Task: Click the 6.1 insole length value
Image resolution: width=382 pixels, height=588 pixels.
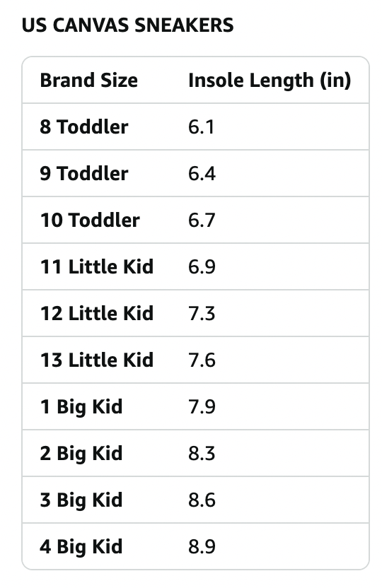Action: click(x=202, y=127)
